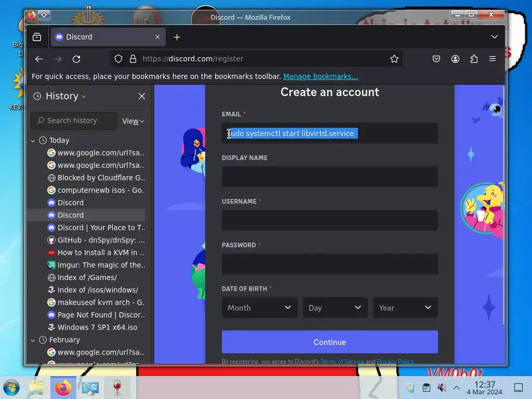Open Discord | Your Place to T.. entry

[x=96, y=228]
